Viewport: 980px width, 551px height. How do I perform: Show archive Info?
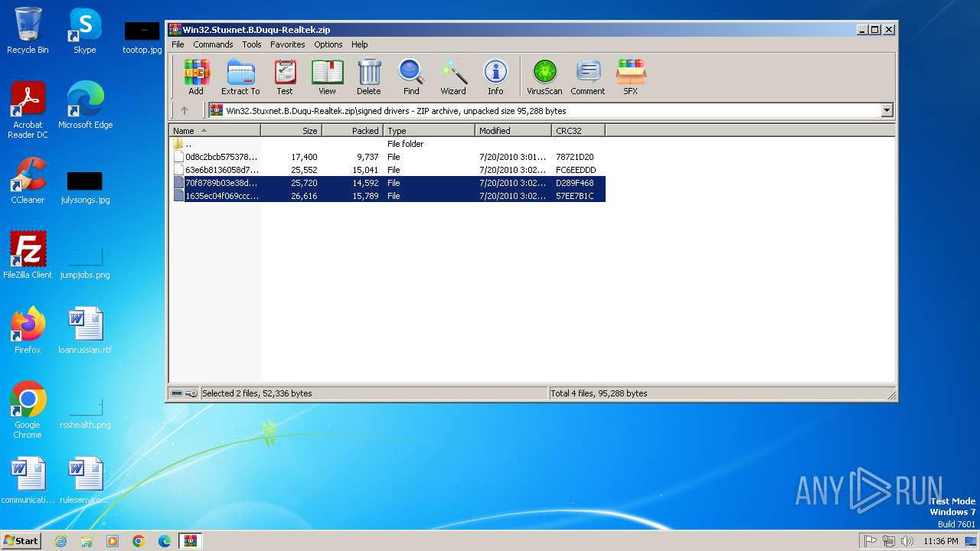pos(495,77)
